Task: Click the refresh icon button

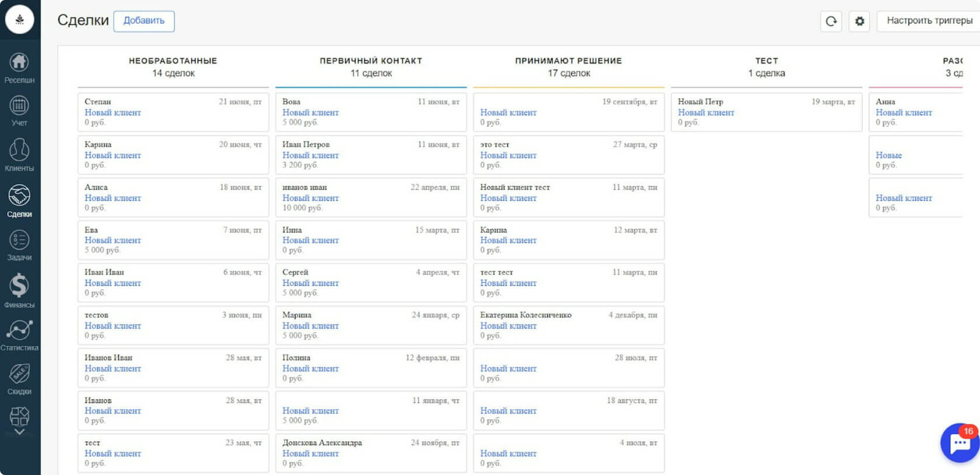Action: point(831,21)
